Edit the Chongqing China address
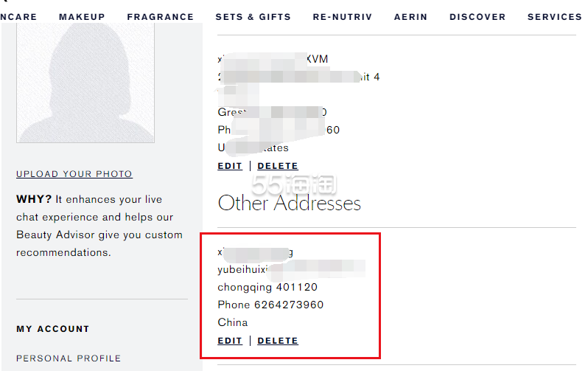The image size is (588, 371). [x=230, y=341]
